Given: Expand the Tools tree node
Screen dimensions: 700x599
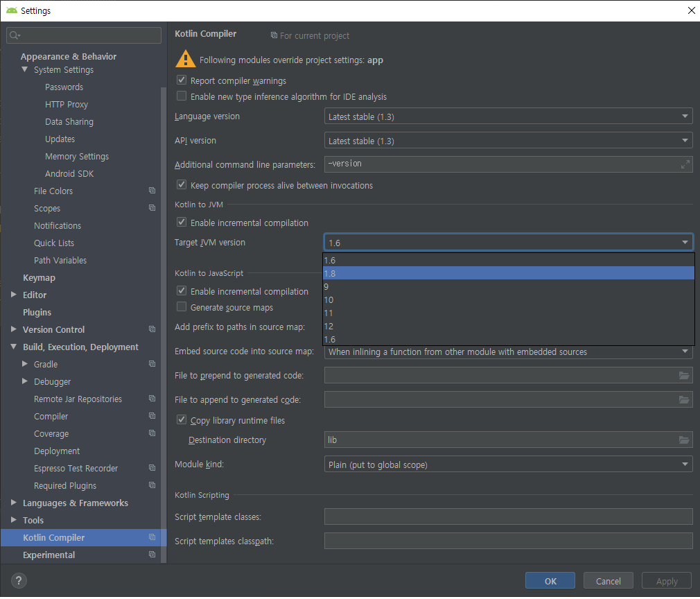Looking at the screenshot, I should point(13,520).
